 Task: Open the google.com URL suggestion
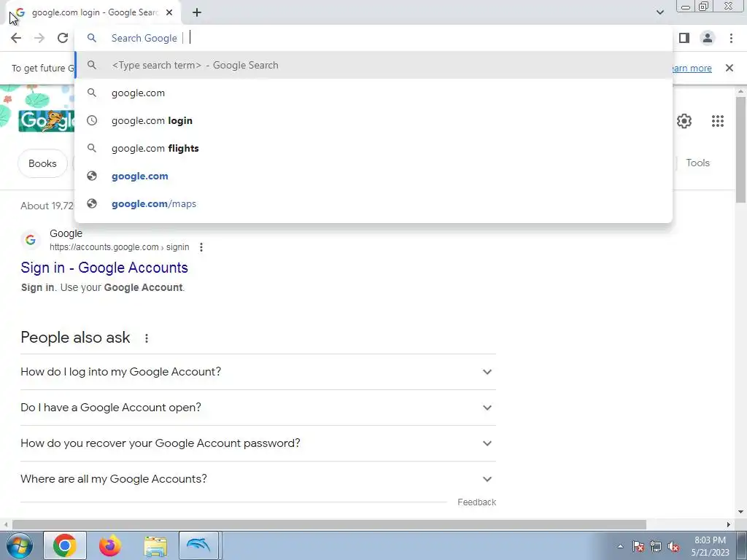point(373,176)
